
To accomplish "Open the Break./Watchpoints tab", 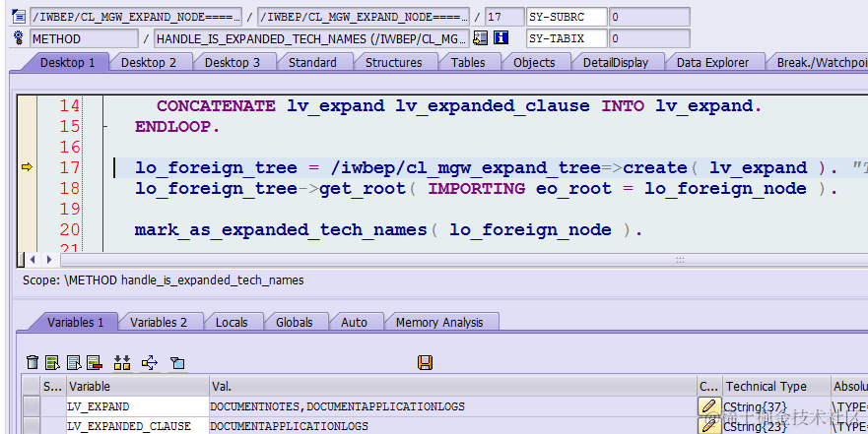I will pos(820,62).
